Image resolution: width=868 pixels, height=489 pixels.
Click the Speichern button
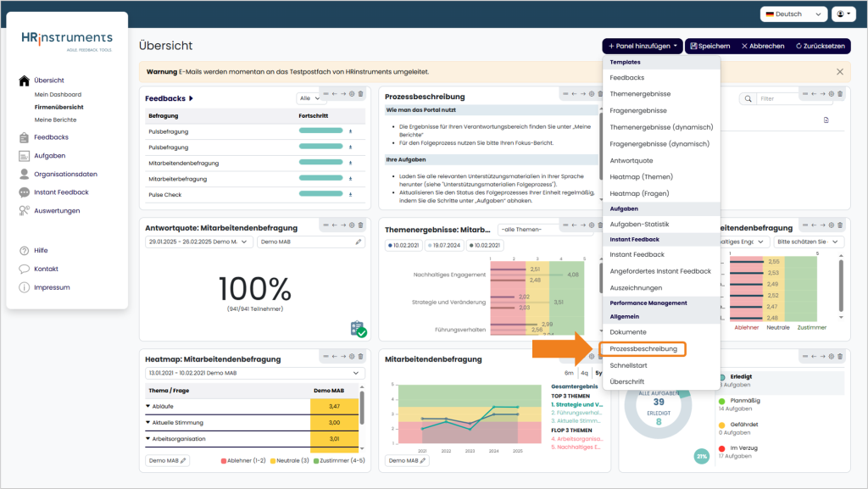(x=710, y=46)
